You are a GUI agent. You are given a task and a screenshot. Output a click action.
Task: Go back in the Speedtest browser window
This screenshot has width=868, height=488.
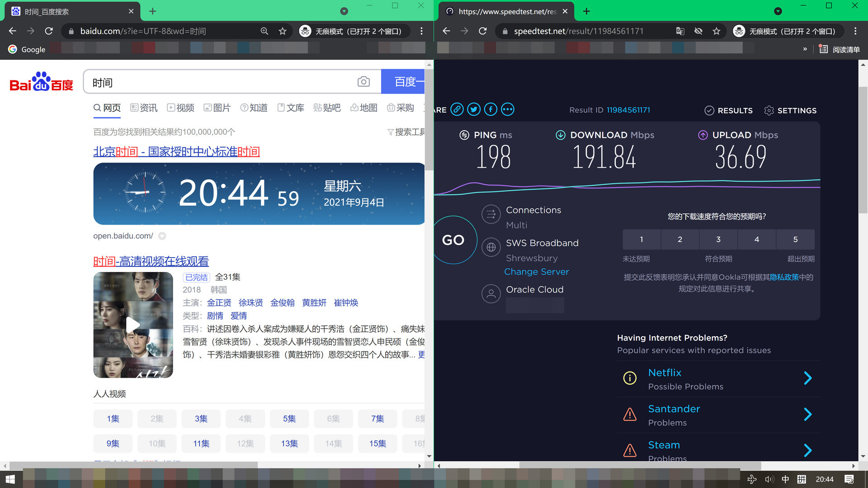[447, 31]
